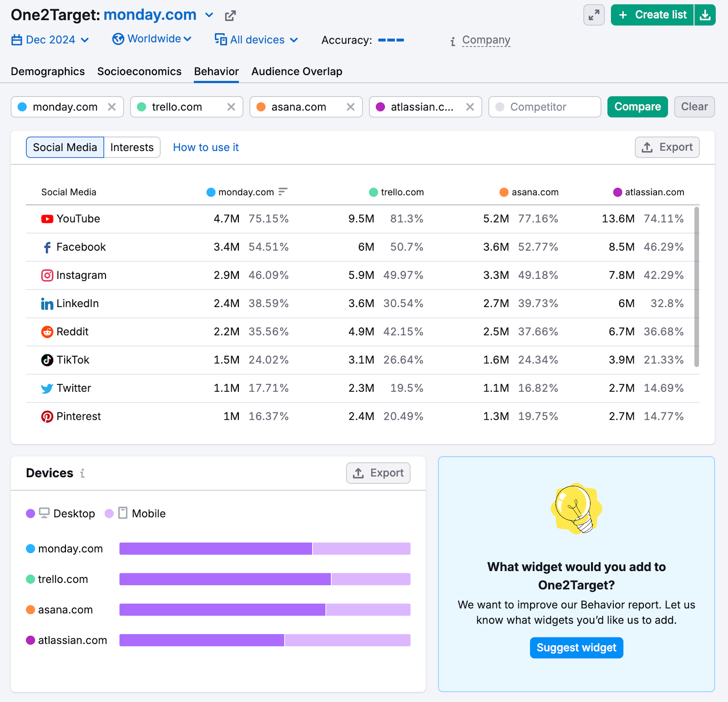Click the 75.15% YouTube value
Screen dimensions: 728x702
tap(268, 219)
